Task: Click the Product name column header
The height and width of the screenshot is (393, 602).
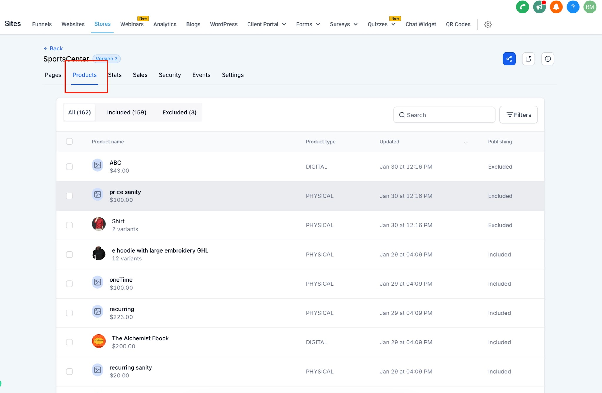Action: pyautogui.click(x=108, y=142)
